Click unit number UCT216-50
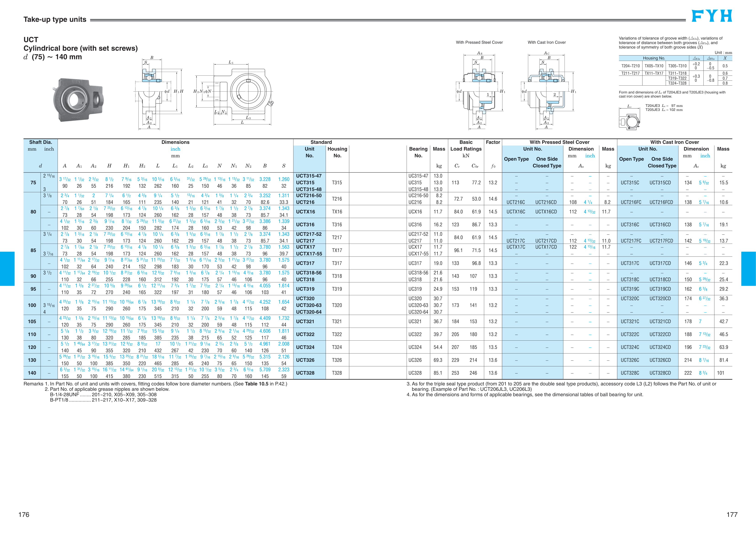The width and height of the screenshot is (756, 534). coord(309,195)
